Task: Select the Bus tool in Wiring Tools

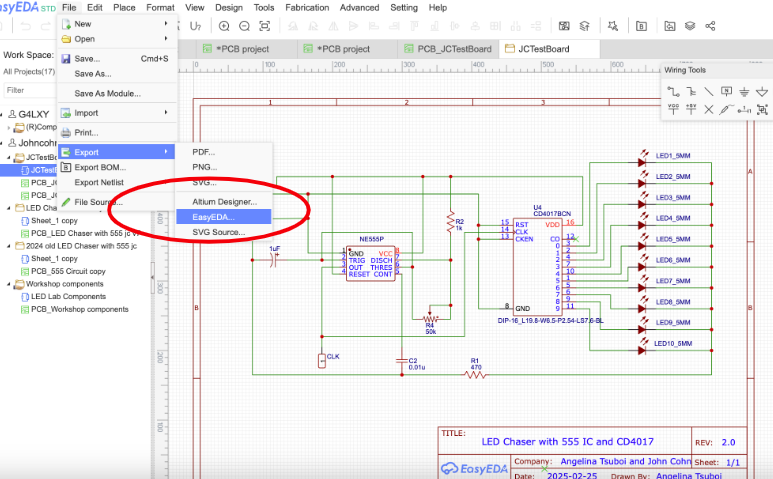Action: click(691, 91)
